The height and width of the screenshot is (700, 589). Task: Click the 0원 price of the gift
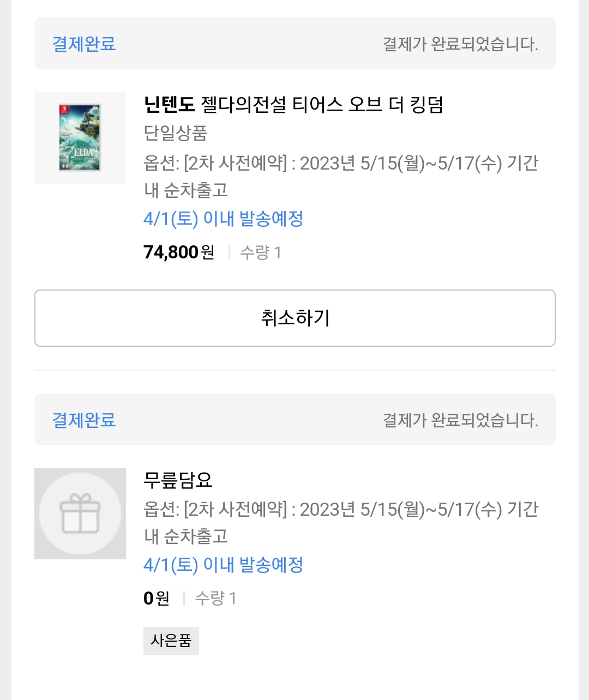click(x=157, y=598)
